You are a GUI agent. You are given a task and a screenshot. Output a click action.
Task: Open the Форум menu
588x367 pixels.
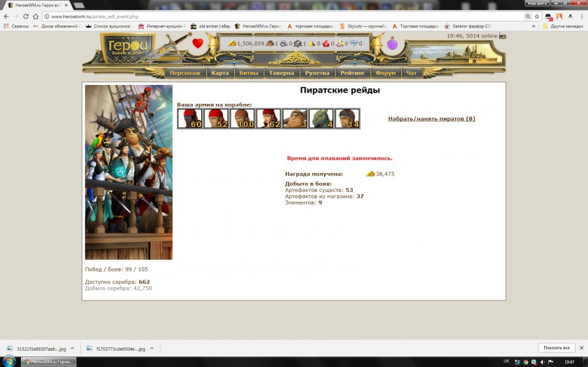coord(385,73)
